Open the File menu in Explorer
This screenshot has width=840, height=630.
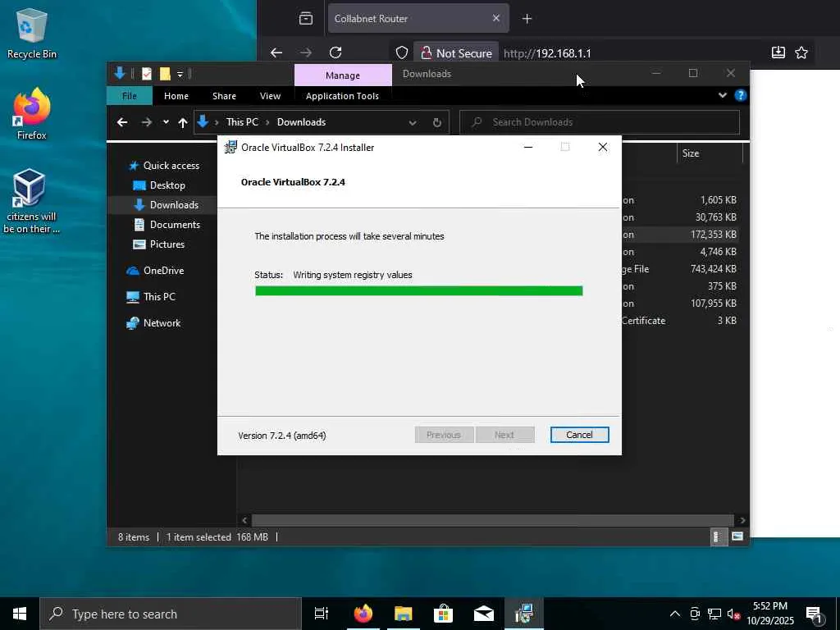(x=130, y=96)
